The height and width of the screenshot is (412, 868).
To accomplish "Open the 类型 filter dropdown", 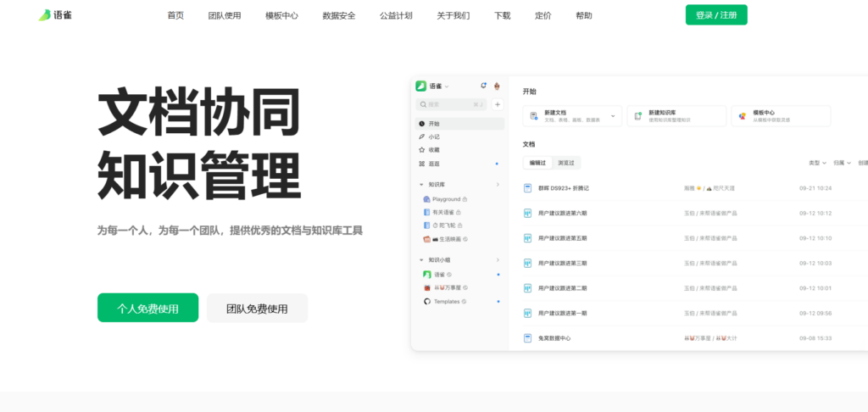I will (x=817, y=163).
